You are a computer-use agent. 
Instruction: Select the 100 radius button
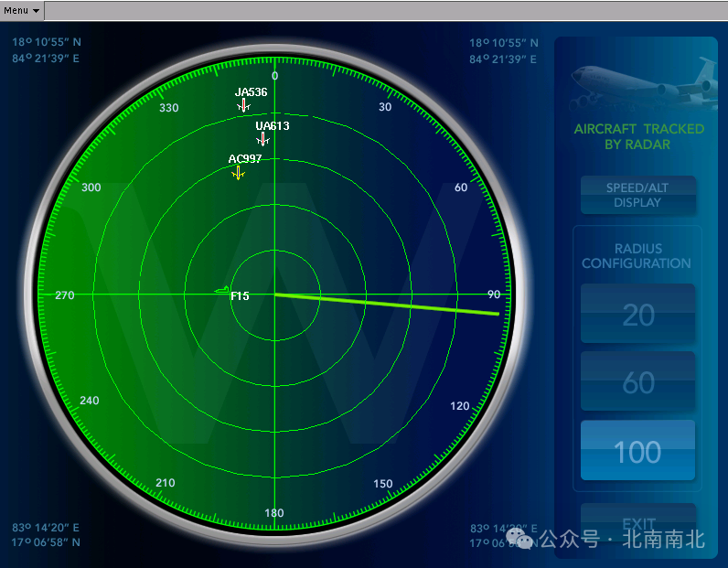(637, 450)
